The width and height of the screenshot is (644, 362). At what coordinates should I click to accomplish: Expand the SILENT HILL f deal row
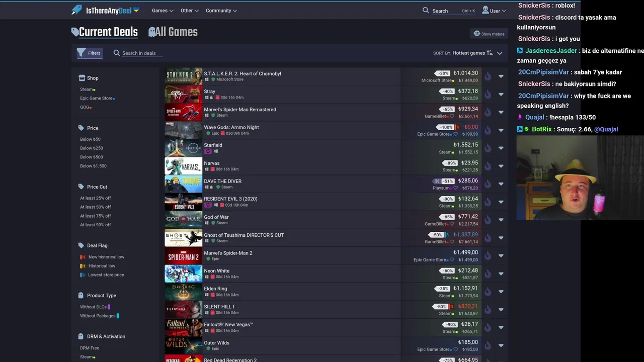point(501,309)
